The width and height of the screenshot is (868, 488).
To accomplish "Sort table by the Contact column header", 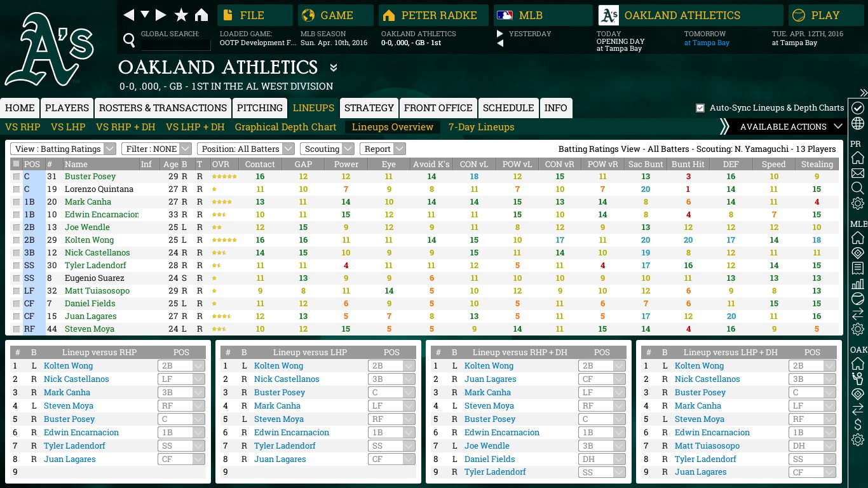I will coord(260,164).
